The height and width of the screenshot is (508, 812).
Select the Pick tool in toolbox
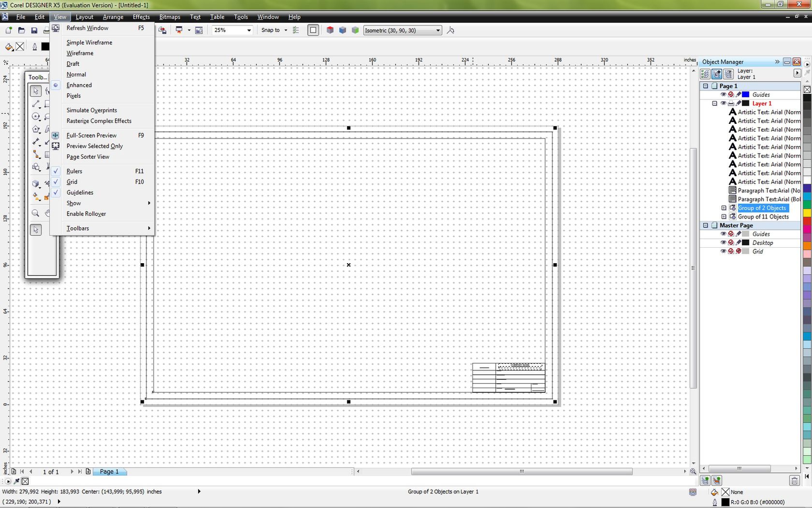point(36,90)
